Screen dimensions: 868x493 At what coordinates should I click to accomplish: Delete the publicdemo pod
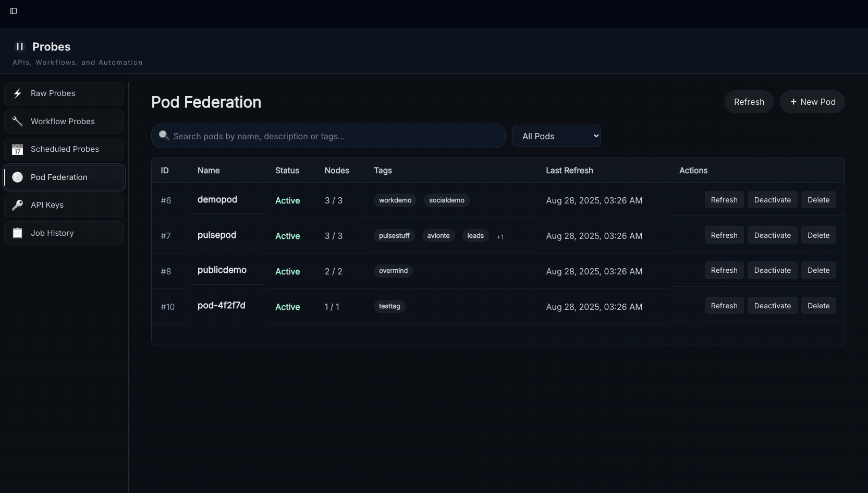coord(818,270)
